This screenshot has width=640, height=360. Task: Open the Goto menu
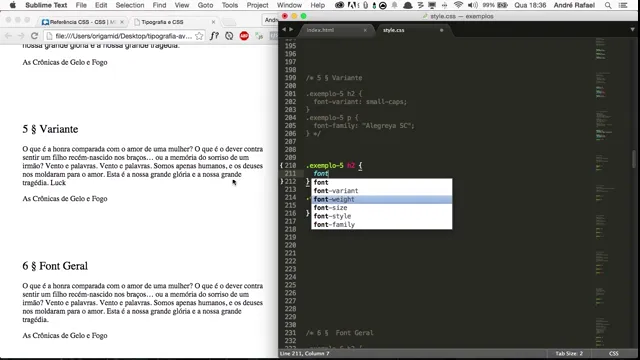point(205,5)
